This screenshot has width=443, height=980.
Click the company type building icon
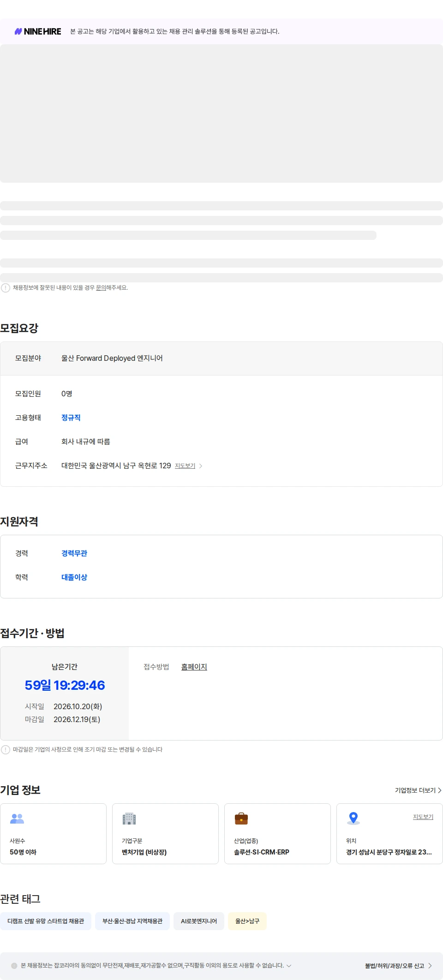coord(129,819)
